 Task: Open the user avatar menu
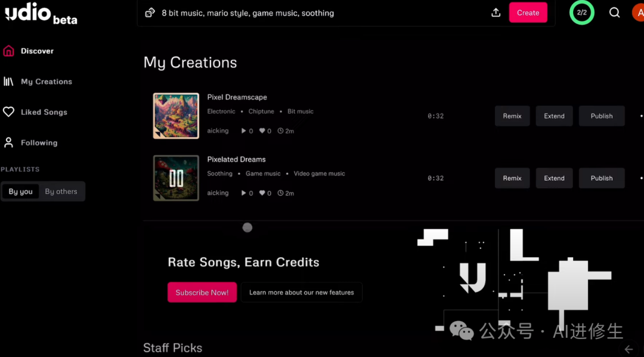(638, 13)
